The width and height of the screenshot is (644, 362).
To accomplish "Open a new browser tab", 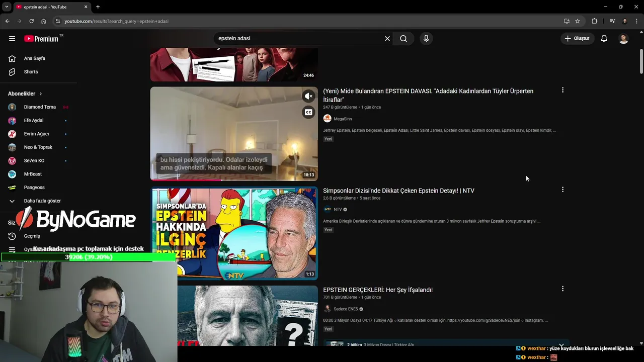I will (x=98, y=7).
